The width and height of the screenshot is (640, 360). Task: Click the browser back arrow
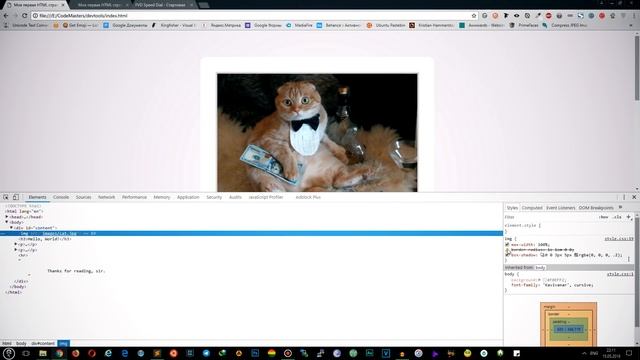pyautogui.click(x=6, y=16)
